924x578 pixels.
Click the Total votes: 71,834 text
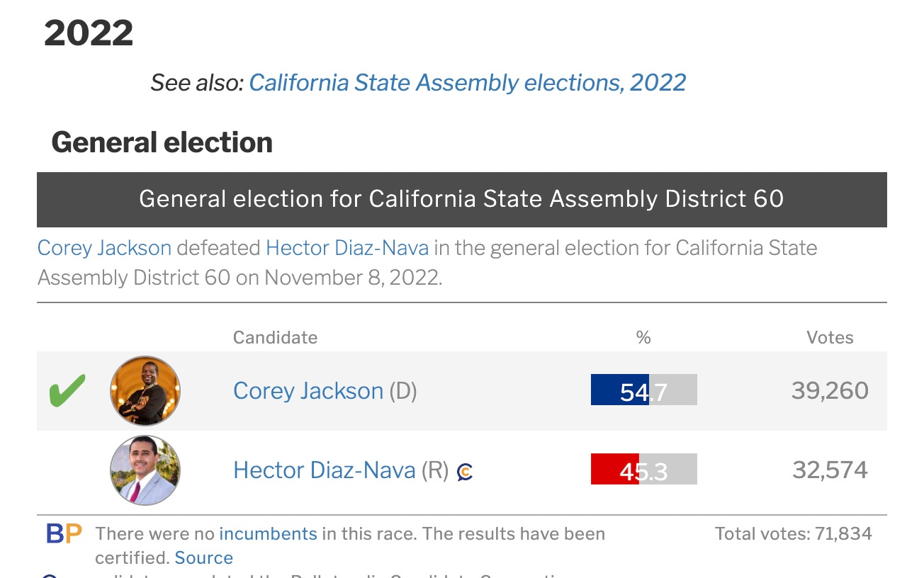(x=794, y=533)
